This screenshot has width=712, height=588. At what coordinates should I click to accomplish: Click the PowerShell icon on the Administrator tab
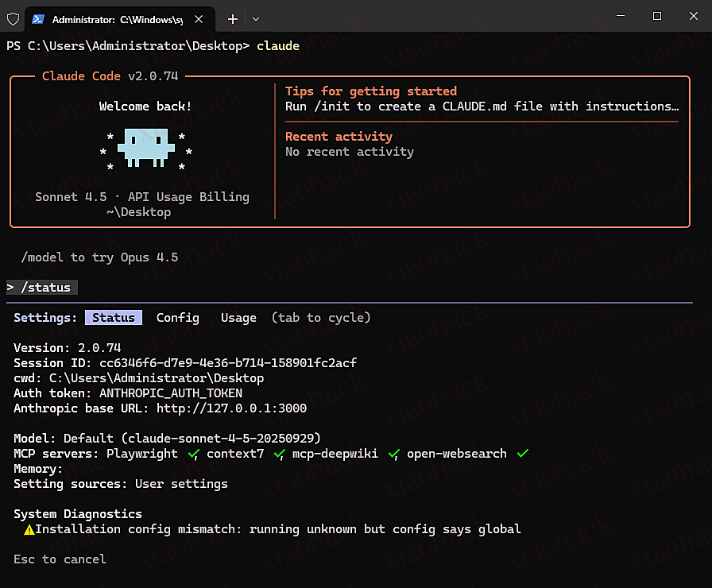tap(37, 18)
